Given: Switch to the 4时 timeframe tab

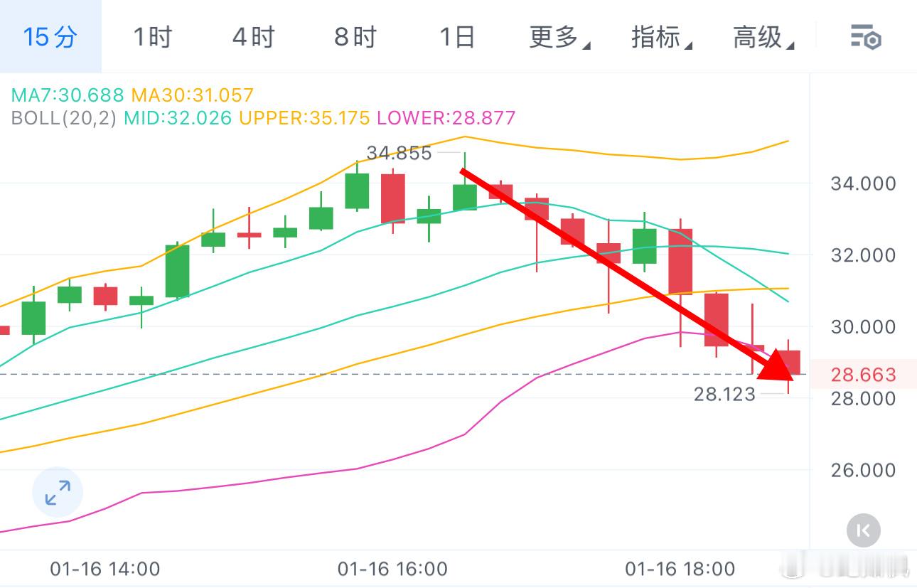Looking at the screenshot, I should [x=252, y=36].
